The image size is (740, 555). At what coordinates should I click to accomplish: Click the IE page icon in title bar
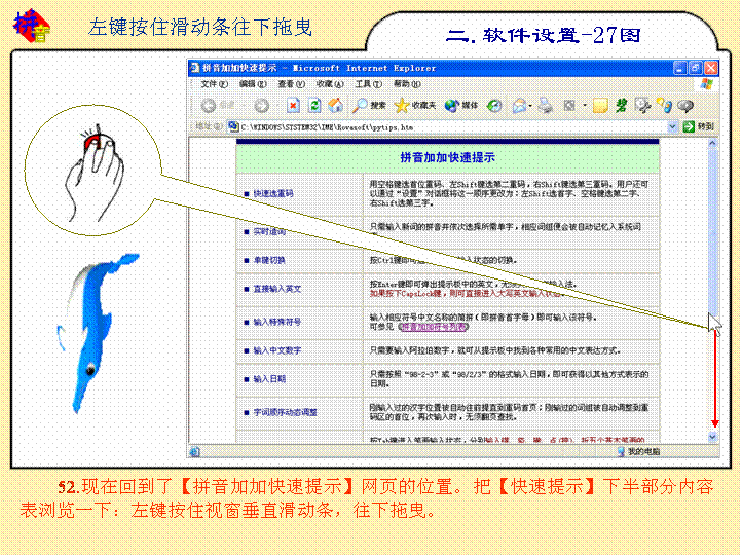pyautogui.click(x=194, y=68)
